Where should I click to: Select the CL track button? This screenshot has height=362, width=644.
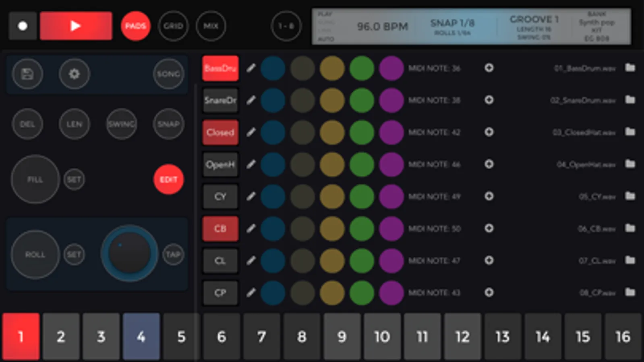(220, 261)
